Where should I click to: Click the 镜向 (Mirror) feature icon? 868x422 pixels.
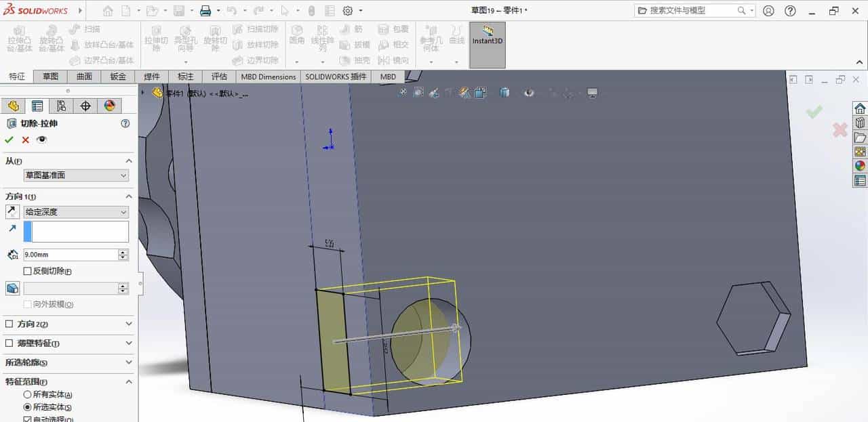395,60
